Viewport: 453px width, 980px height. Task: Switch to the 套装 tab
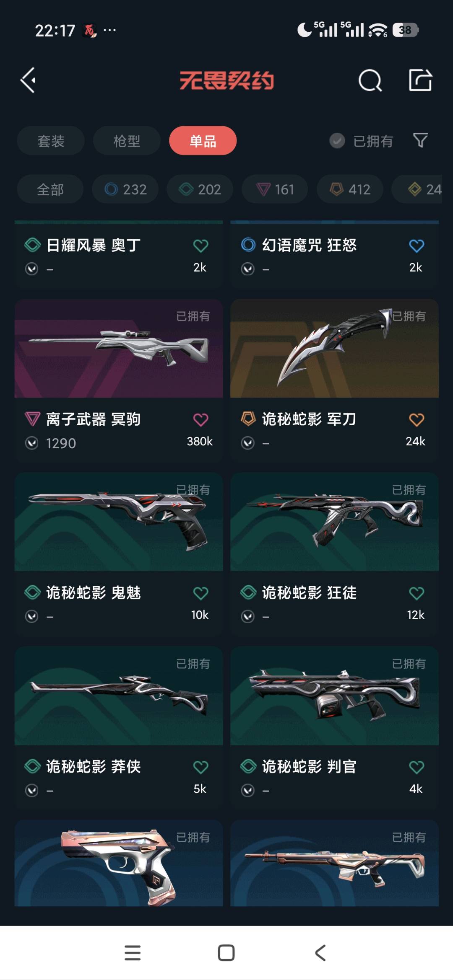coord(51,141)
